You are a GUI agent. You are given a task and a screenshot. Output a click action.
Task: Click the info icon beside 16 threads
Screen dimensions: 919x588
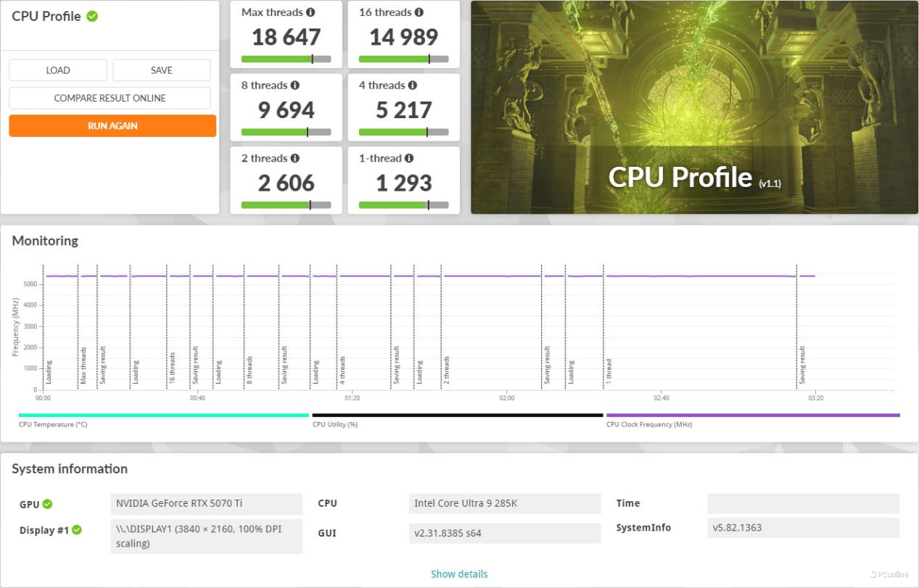[419, 12]
